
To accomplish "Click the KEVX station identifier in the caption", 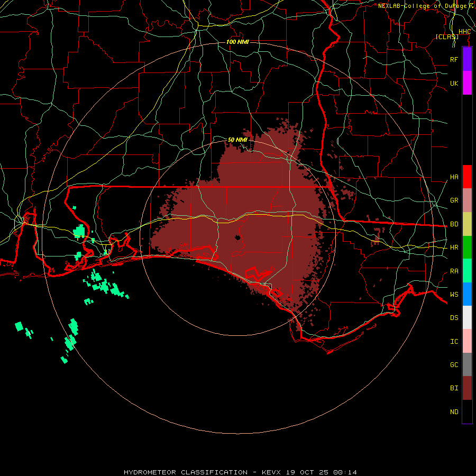I will pos(271,472).
